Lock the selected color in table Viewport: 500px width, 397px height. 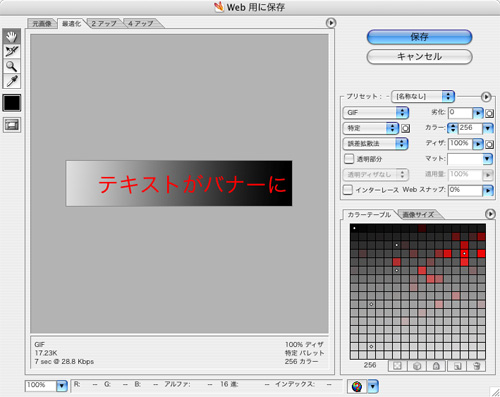pos(436,366)
